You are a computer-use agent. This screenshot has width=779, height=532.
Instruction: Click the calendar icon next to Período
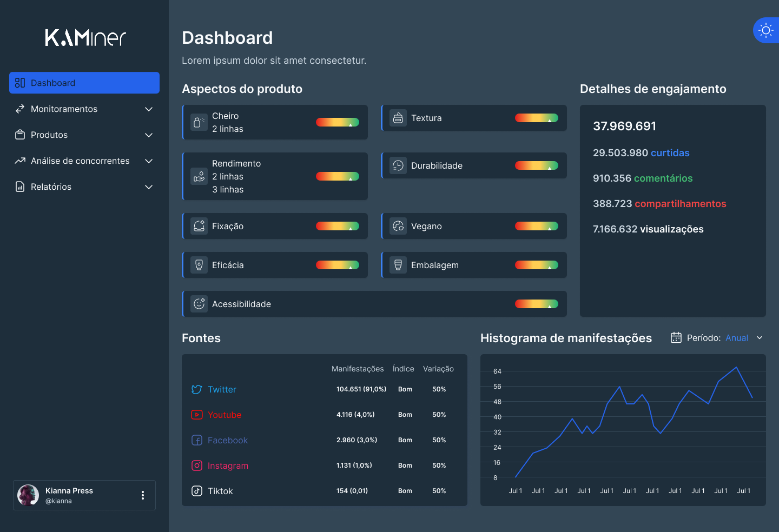[x=676, y=337]
